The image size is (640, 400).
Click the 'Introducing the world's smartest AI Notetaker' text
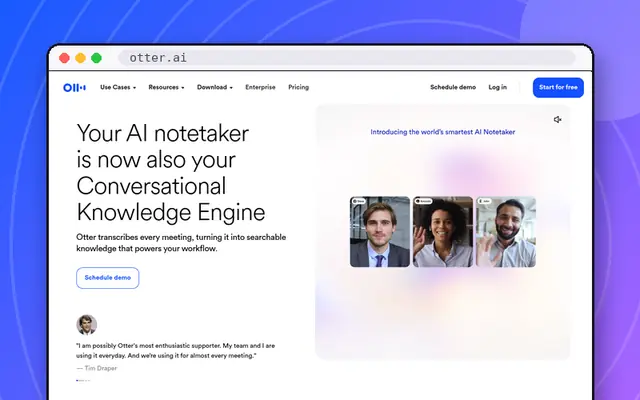(x=443, y=132)
